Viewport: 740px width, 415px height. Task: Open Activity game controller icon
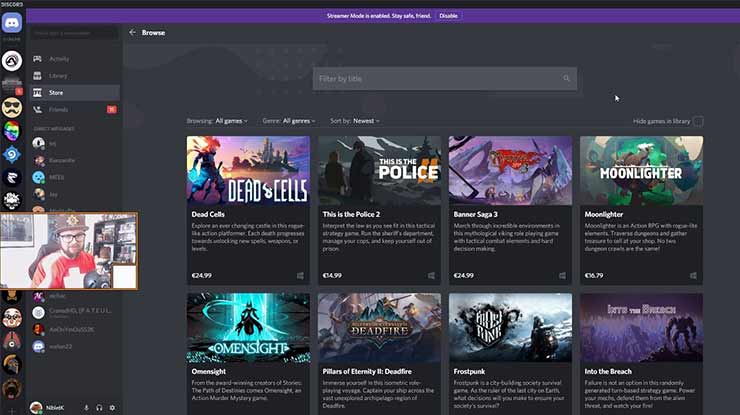pyautogui.click(x=37, y=59)
